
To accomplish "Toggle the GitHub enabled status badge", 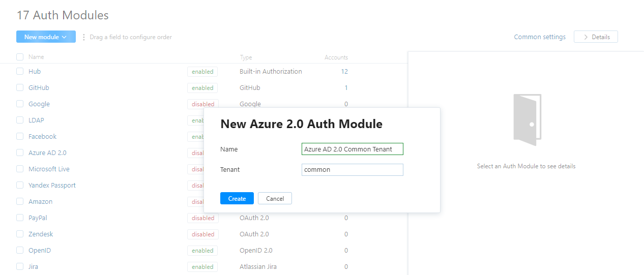I will click(x=202, y=88).
